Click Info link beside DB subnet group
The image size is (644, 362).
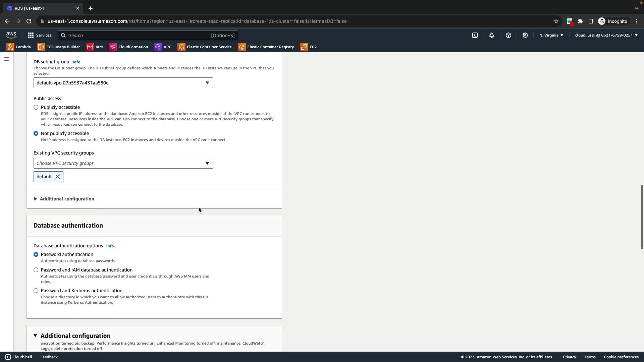(76, 62)
